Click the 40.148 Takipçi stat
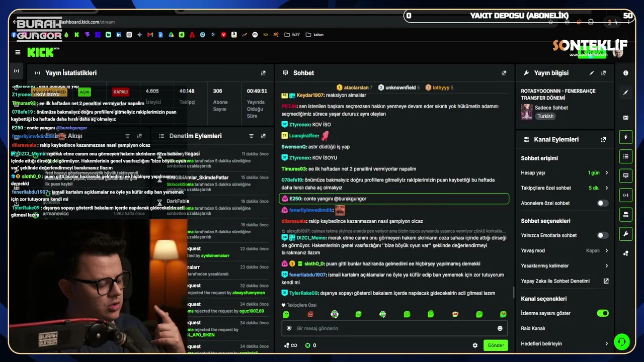This screenshot has height=362, width=644. 187,96
